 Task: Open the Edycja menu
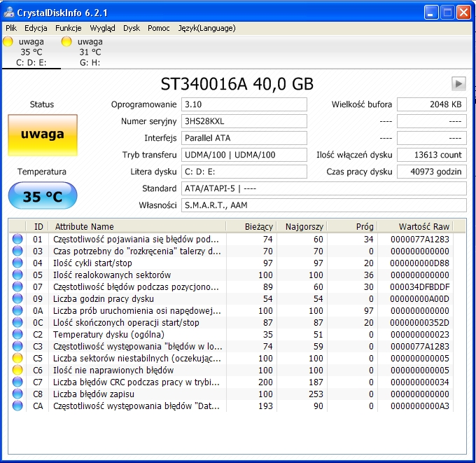tap(36, 28)
